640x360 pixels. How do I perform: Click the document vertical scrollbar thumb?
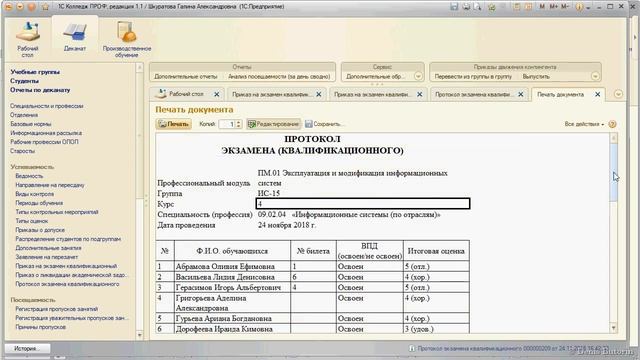[613, 171]
